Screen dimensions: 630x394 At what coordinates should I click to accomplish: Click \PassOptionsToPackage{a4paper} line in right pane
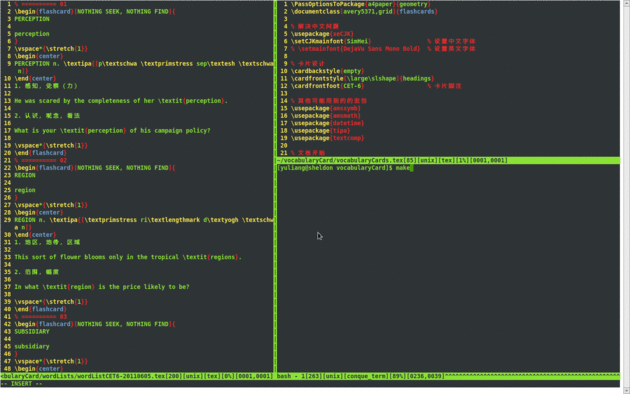[x=361, y=4]
